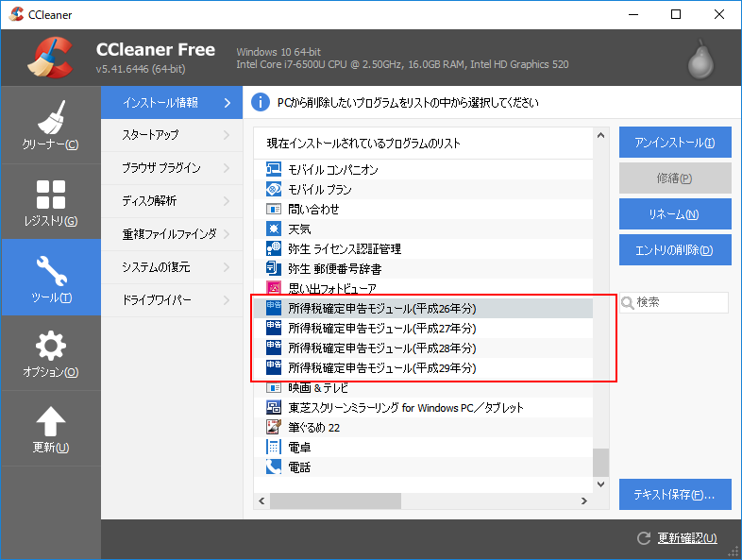Click the 筆ぐるめ 22 app icon
This screenshot has width=742, height=560.
(x=274, y=428)
